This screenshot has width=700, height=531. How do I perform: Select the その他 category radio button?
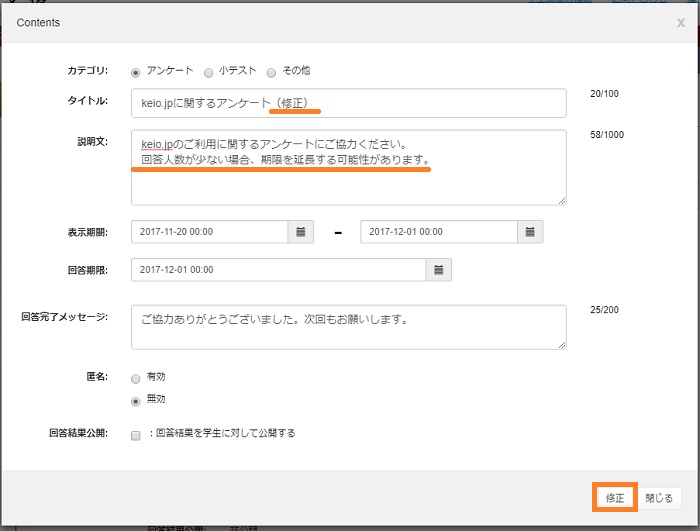coord(270,72)
